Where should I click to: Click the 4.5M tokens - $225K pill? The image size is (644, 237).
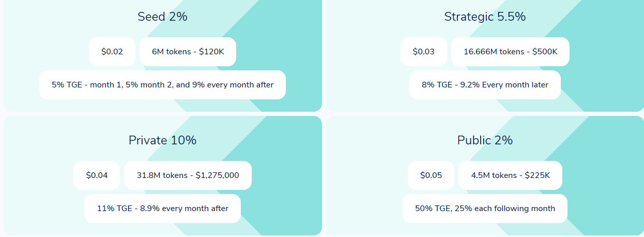[510, 175]
